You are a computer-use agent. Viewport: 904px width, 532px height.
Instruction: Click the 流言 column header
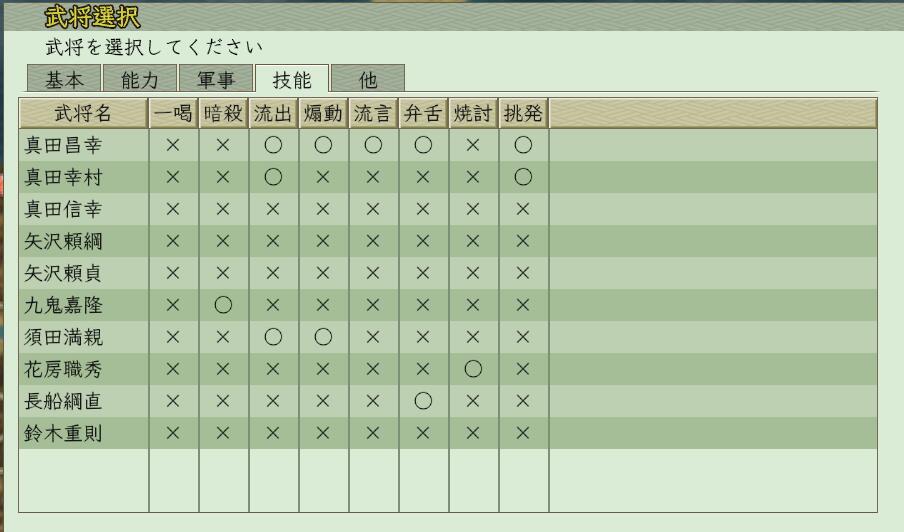(373, 114)
